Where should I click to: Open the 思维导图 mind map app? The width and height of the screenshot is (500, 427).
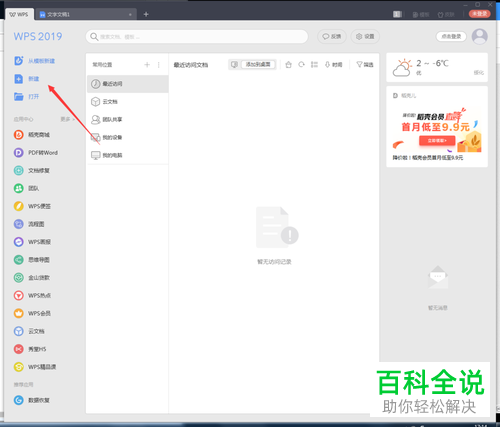32,260
